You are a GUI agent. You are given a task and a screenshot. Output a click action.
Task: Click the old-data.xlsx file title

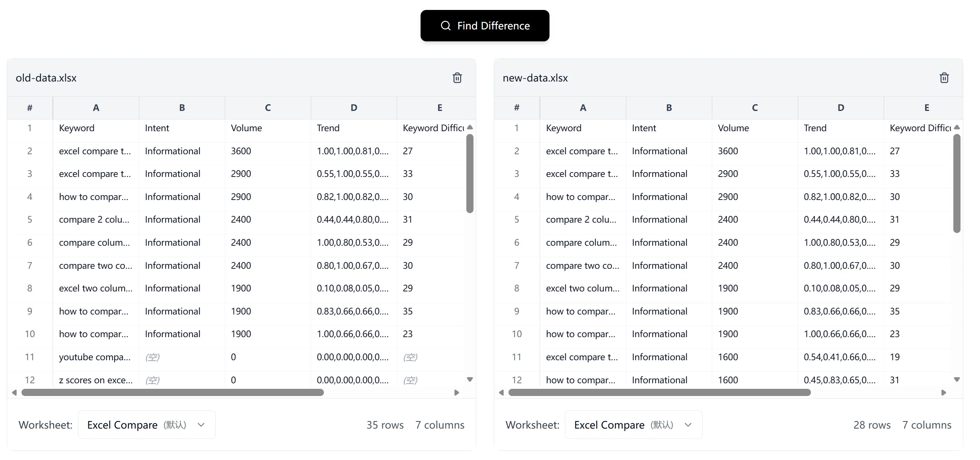click(46, 78)
